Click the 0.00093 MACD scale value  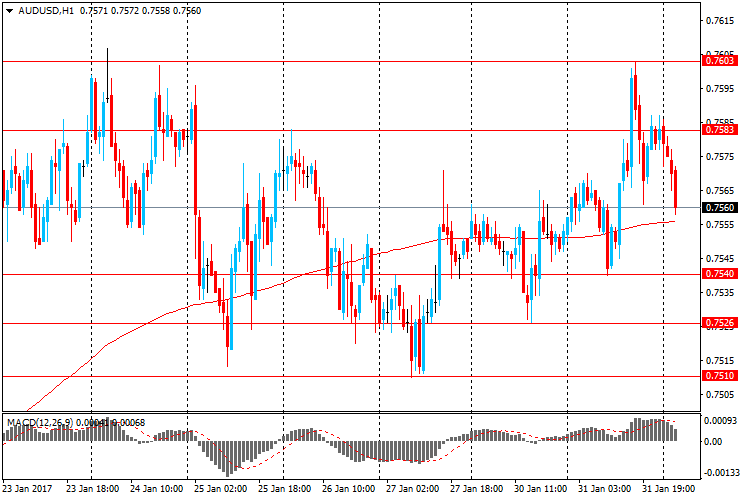(719, 423)
